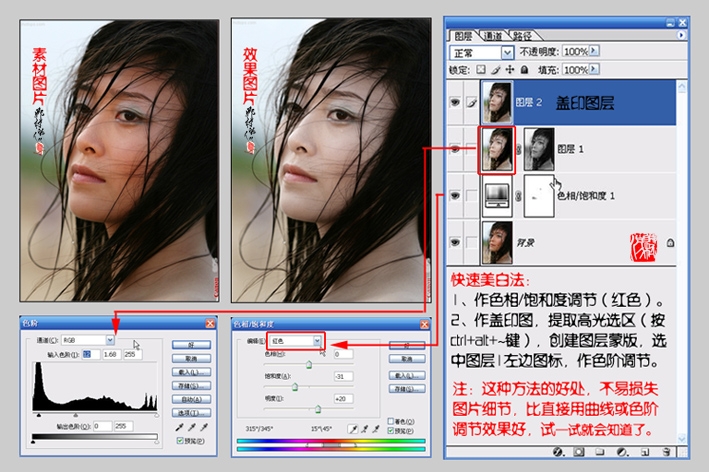The height and width of the screenshot is (472, 709).
Task: Toggle visibility eye of 图层 1
Action: 455,149
